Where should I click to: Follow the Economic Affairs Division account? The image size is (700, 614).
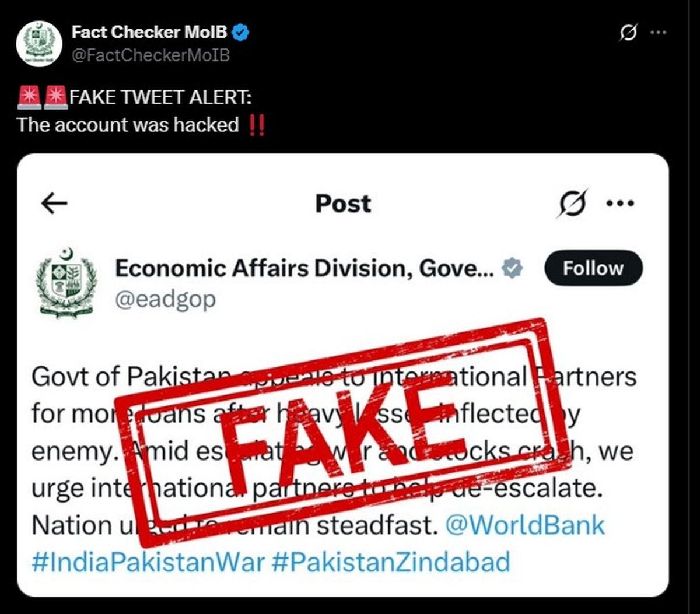click(x=593, y=268)
